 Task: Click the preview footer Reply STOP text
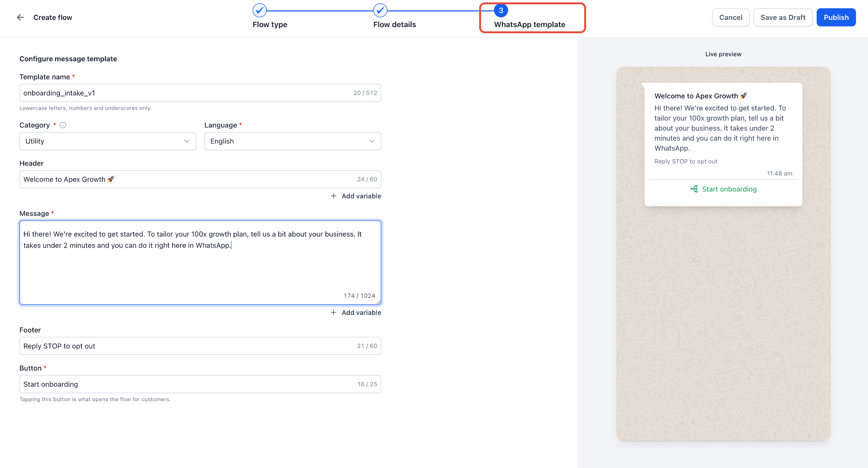[686, 162]
